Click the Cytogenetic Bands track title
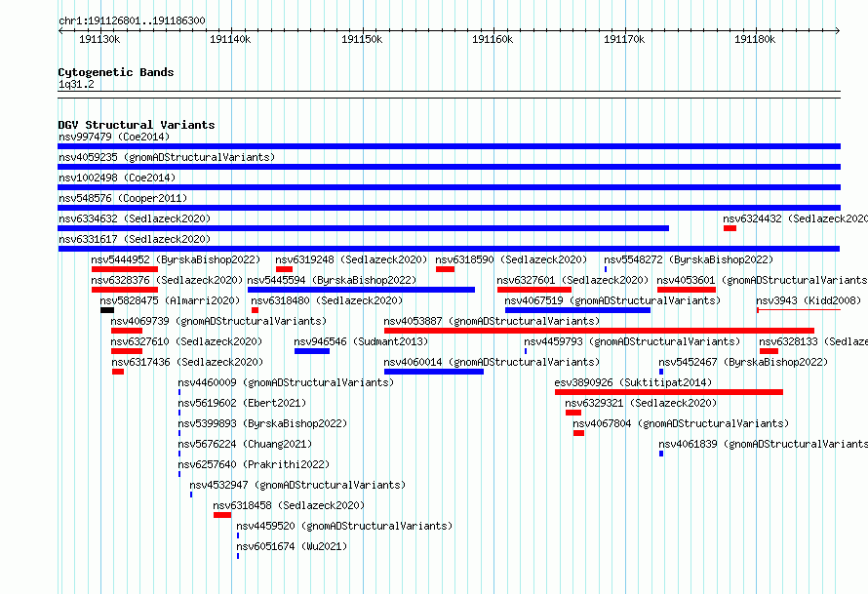This screenshot has height=594, width=868. pyautogui.click(x=116, y=72)
